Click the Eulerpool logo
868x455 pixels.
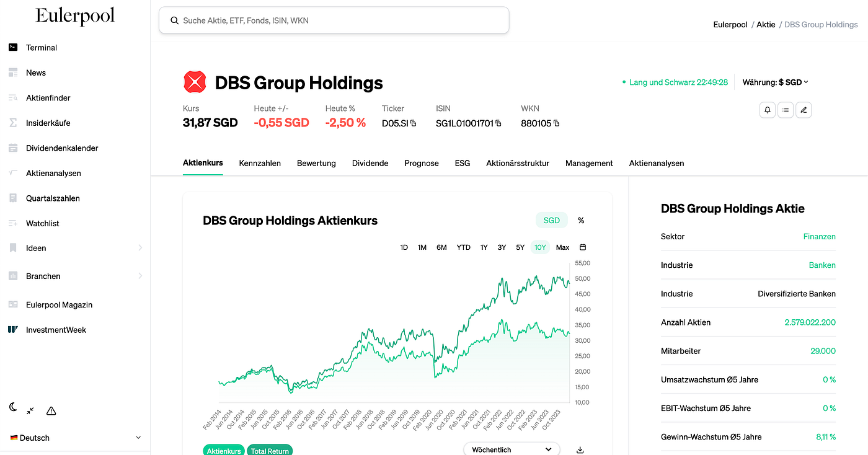point(75,16)
